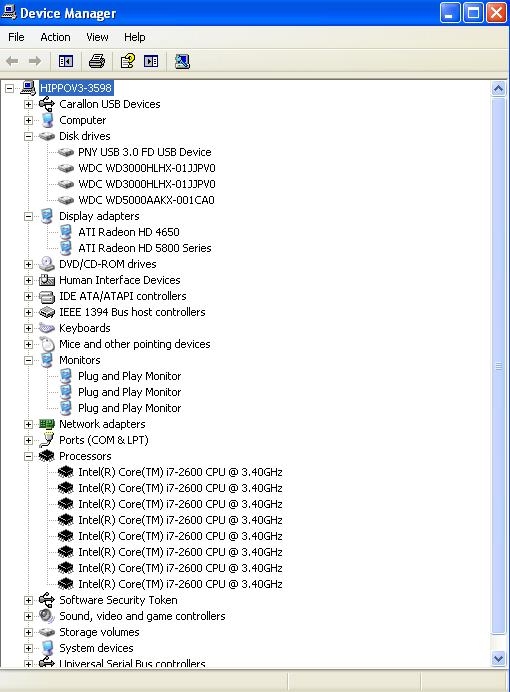Expand Sound, video and game controllers
The image size is (510, 692).
tap(28, 617)
